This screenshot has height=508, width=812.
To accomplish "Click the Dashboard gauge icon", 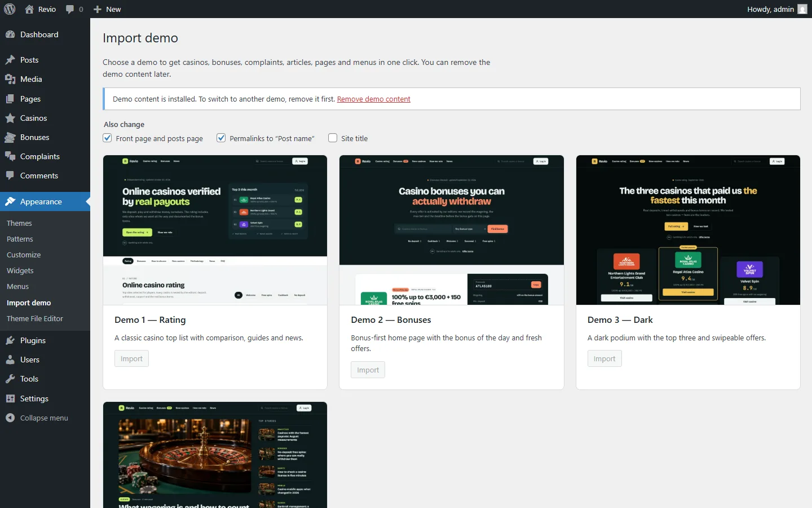I will [10, 34].
